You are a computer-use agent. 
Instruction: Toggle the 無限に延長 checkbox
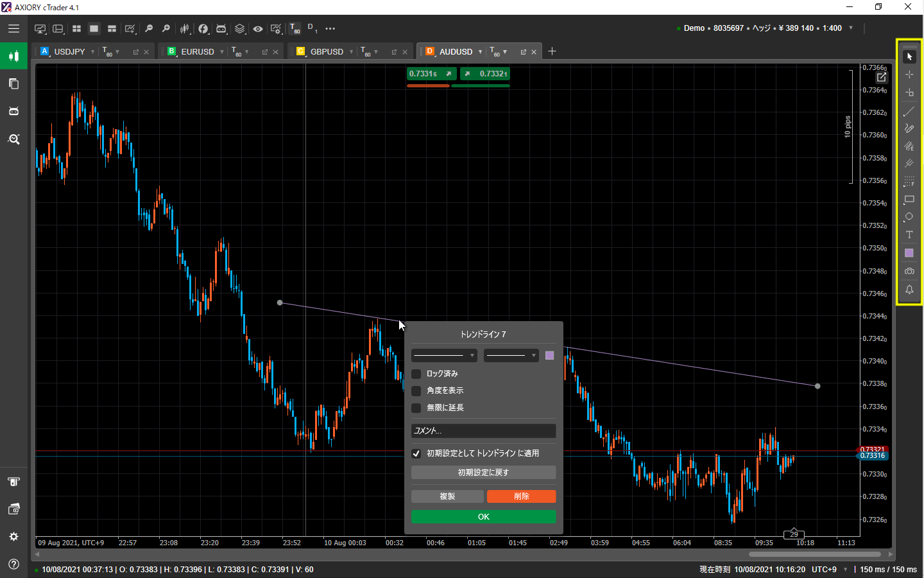[416, 408]
